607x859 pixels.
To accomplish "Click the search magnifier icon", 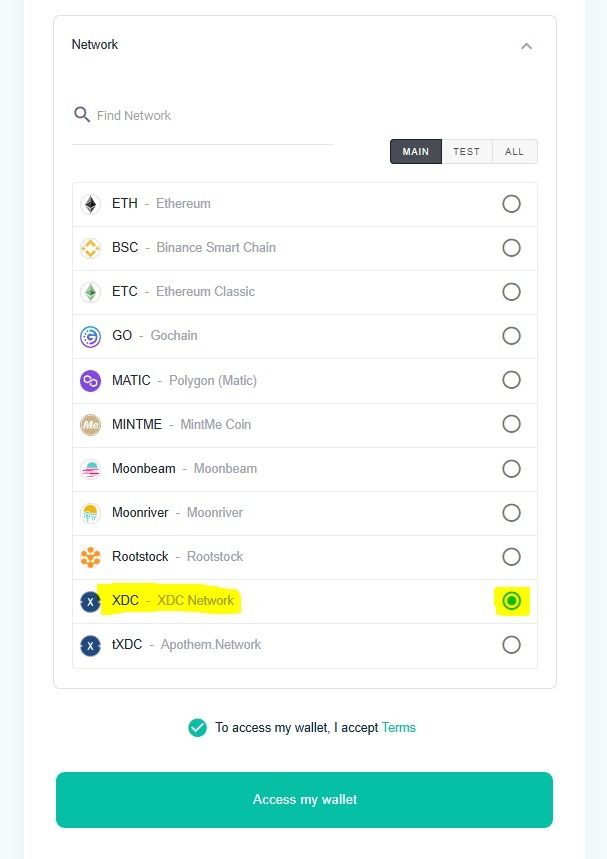I will pos(82,115).
